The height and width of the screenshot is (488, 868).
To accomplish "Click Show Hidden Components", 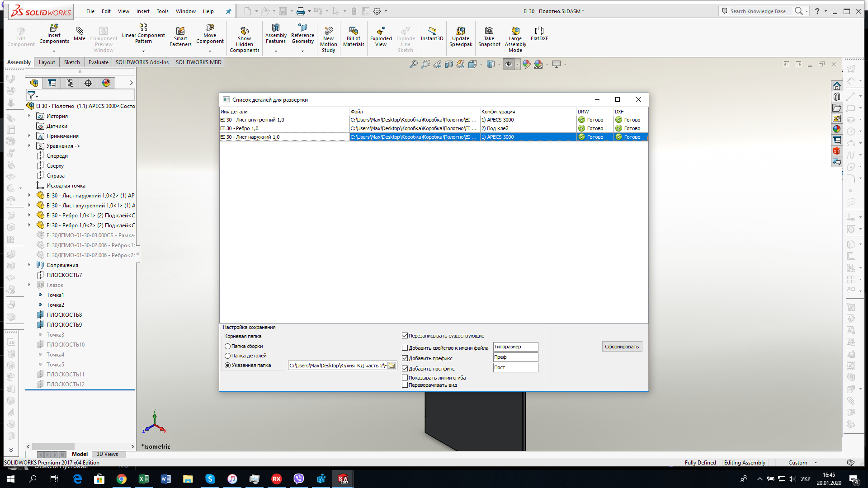I will 245,40.
